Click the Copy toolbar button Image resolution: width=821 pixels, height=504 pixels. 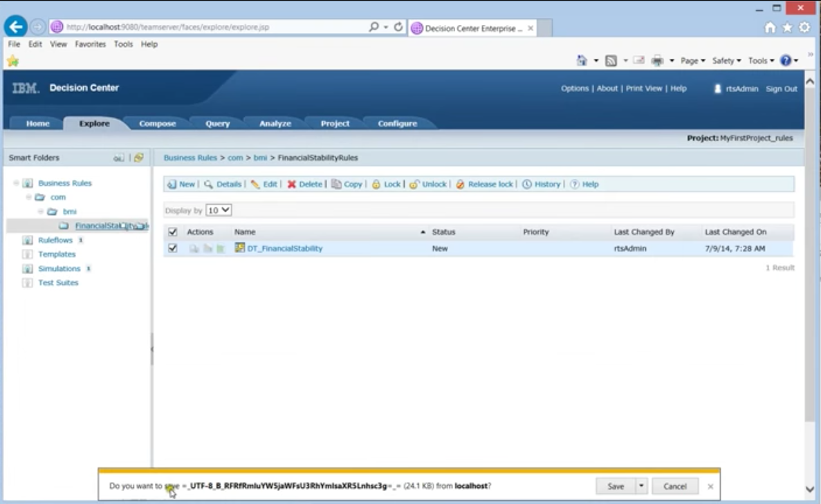[347, 184]
